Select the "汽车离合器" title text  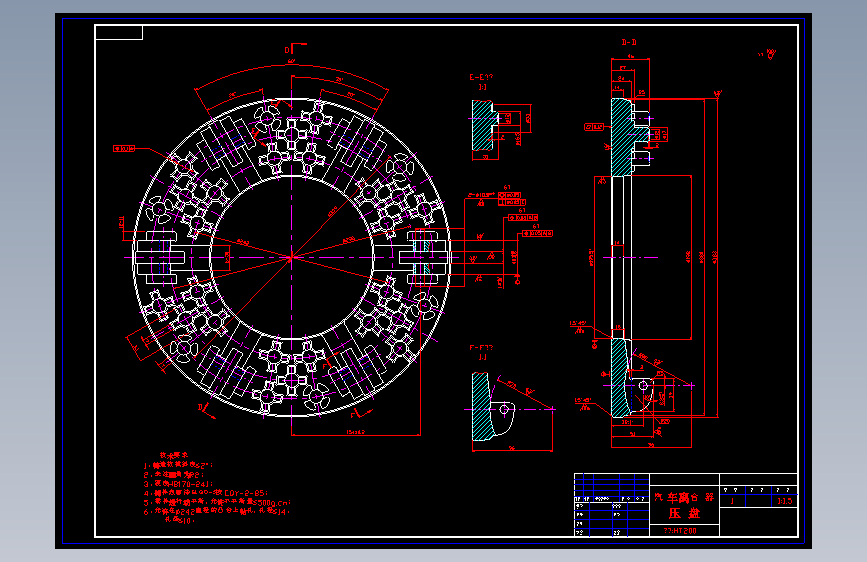click(684, 497)
